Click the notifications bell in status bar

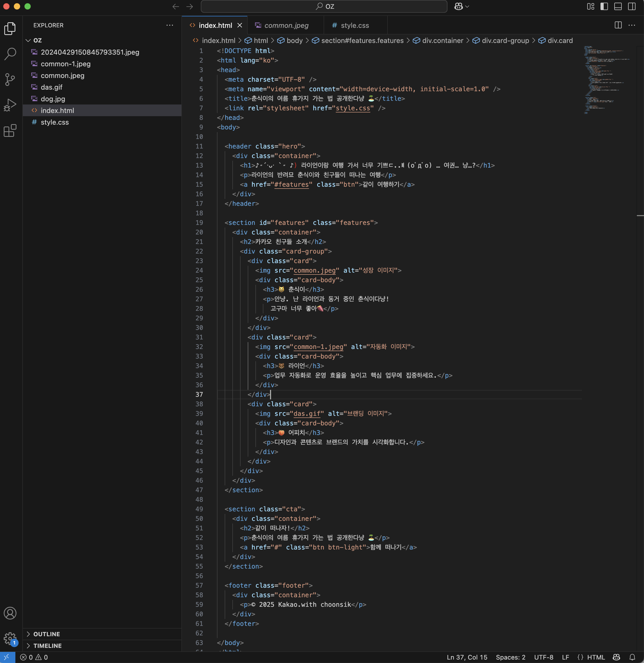coord(632,657)
